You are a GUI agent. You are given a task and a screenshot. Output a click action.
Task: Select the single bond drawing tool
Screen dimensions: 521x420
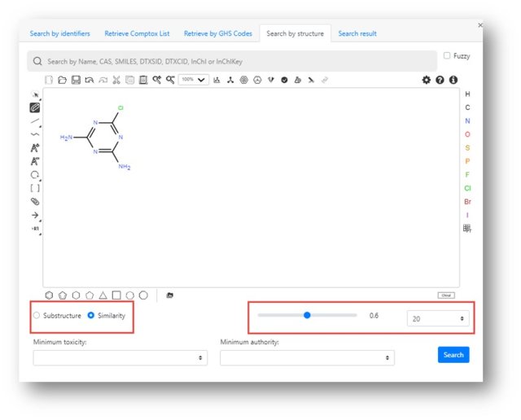coord(35,120)
